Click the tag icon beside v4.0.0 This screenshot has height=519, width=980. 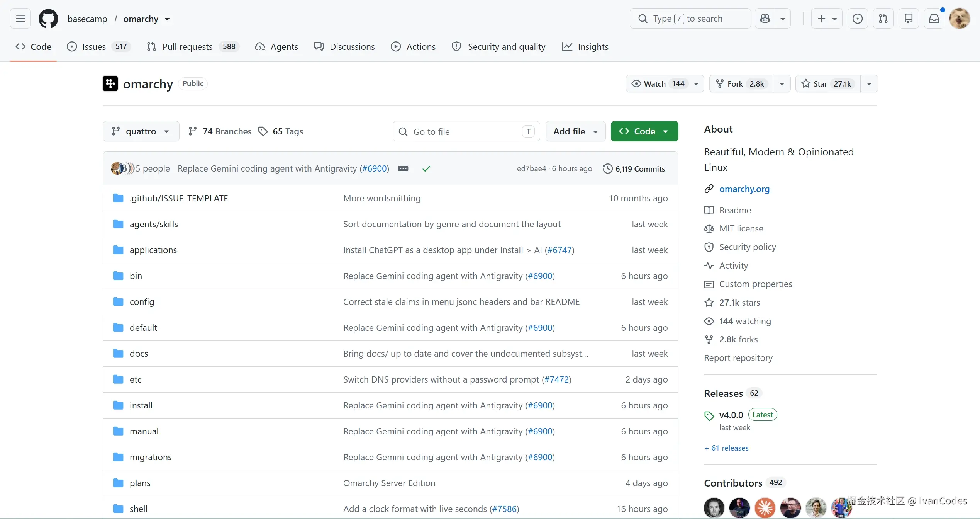tap(709, 415)
